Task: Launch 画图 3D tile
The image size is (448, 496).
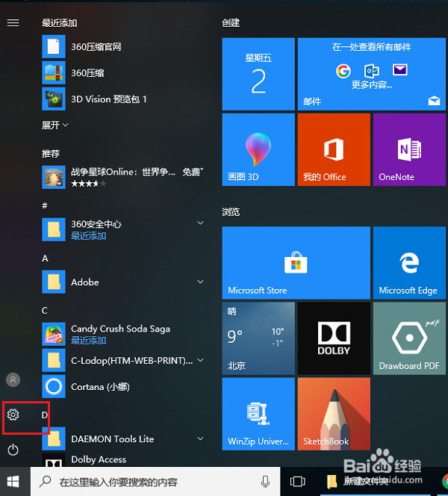Action: (x=258, y=149)
